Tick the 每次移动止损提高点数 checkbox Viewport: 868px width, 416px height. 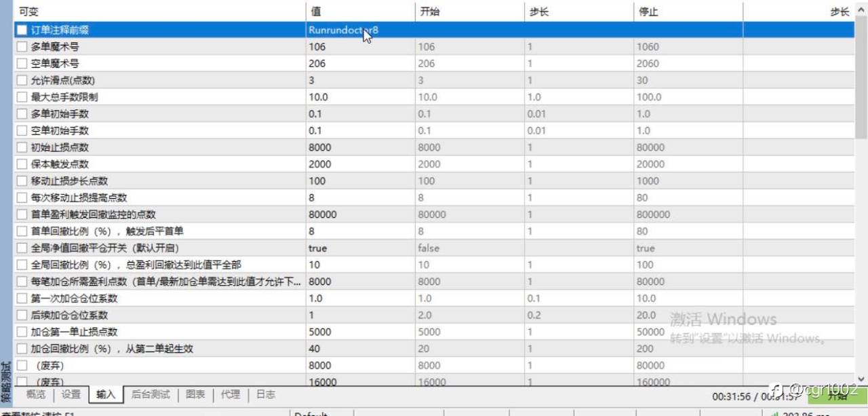click(x=22, y=197)
